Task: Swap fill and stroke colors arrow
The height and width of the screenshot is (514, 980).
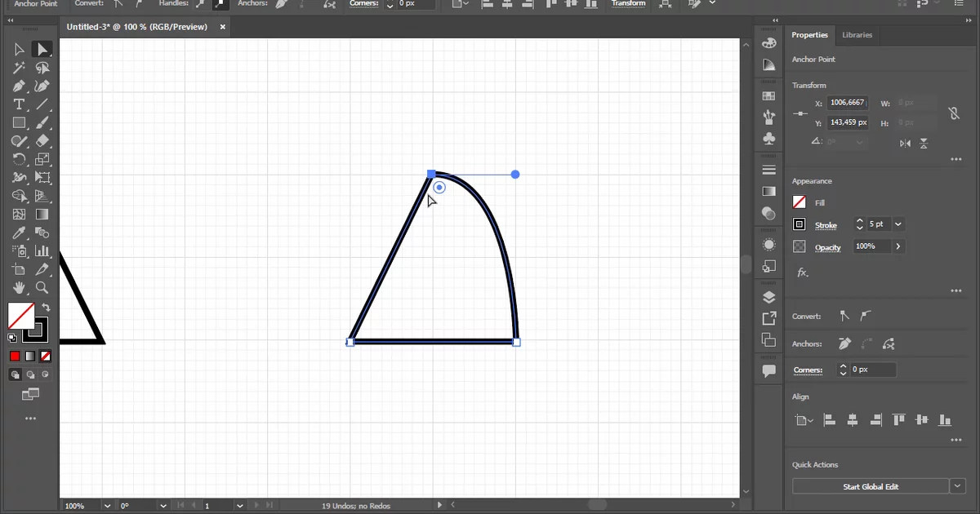Action: coord(46,308)
